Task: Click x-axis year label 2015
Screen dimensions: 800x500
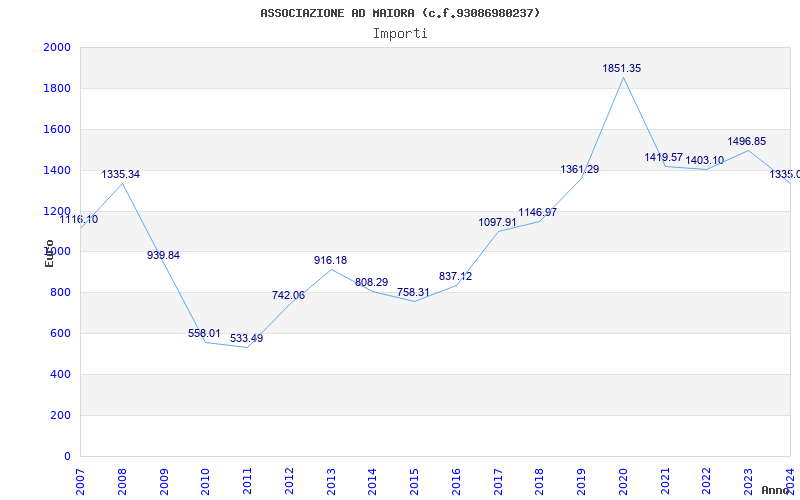Action: pos(414,482)
